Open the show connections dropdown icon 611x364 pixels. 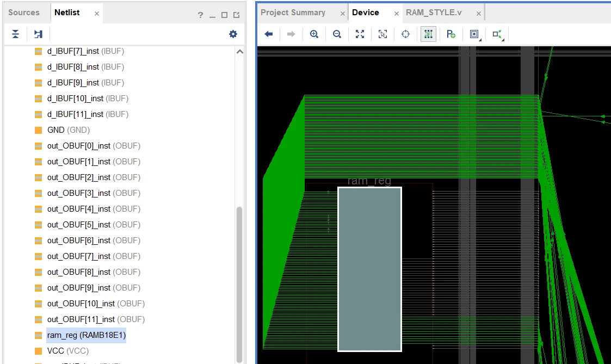click(x=498, y=34)
